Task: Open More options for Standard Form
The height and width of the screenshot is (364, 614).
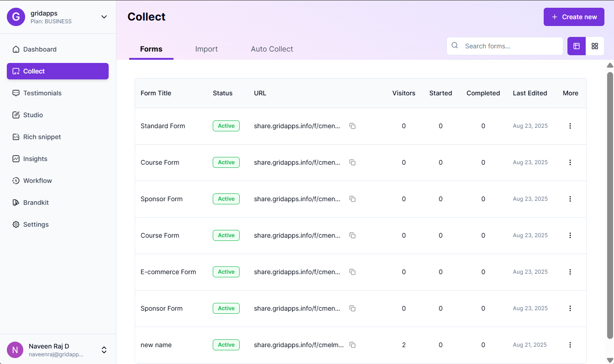Action: point(570,126)
